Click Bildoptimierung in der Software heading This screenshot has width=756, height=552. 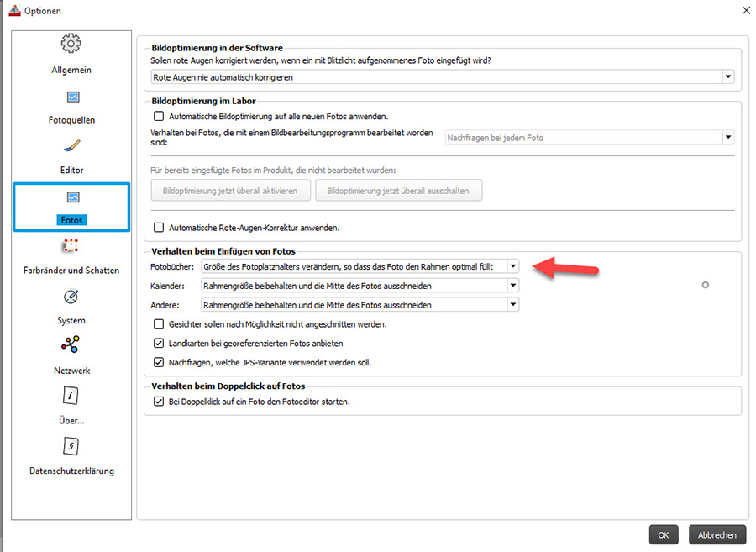click(x=217, y=48)
